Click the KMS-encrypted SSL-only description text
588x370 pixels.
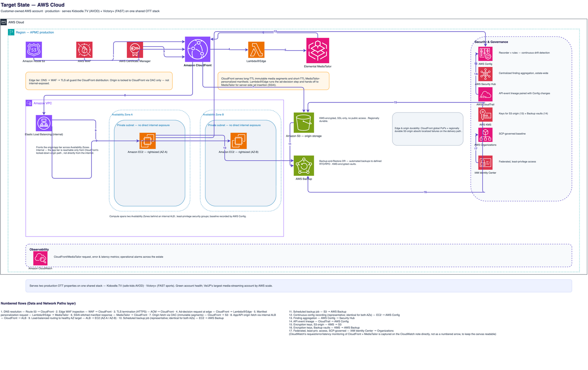click(349, 120)
